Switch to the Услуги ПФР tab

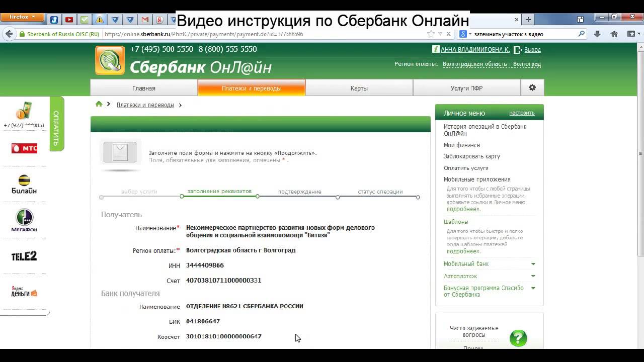(x=467, y=88)
